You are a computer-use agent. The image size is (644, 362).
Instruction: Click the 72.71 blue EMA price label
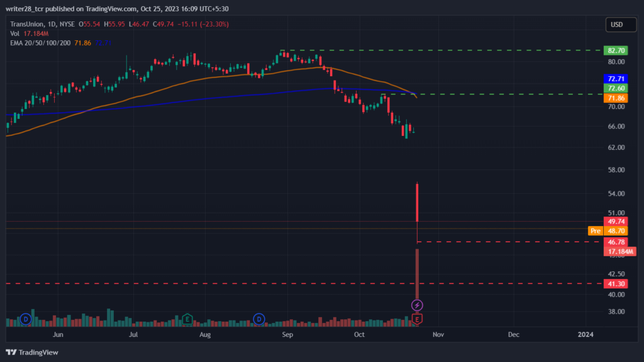(616, 79)
